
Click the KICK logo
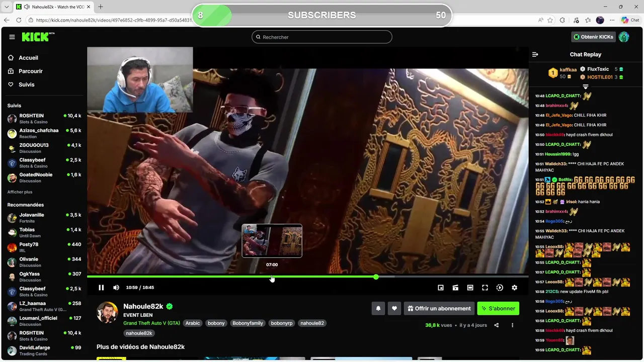tap(38, 37)
